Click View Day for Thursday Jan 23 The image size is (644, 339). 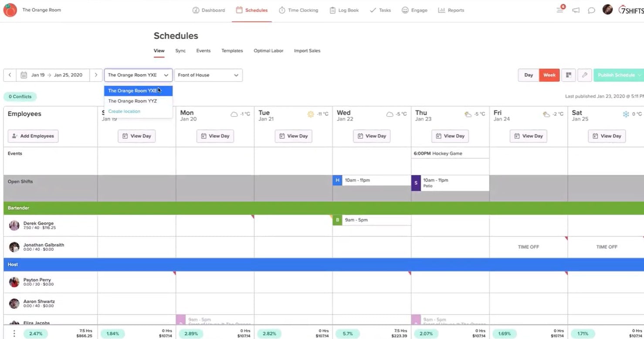tap(450, 136)
